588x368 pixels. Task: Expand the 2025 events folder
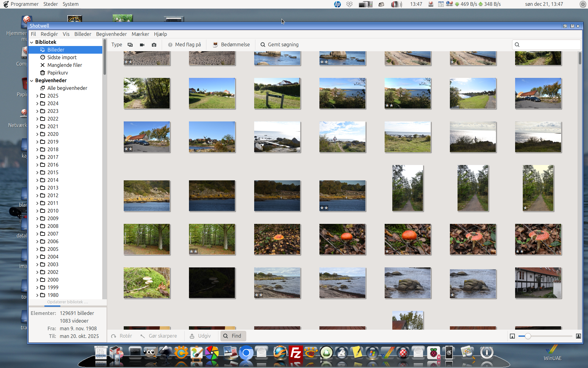[37, 96]
